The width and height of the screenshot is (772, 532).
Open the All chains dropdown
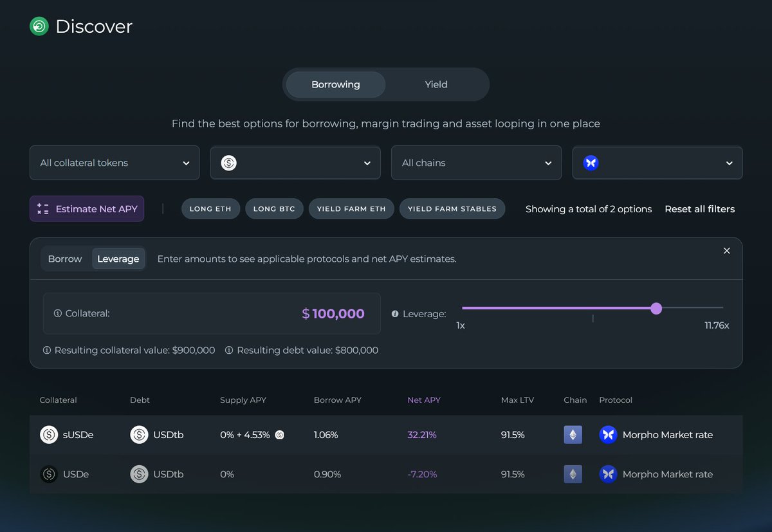[476, 163]
